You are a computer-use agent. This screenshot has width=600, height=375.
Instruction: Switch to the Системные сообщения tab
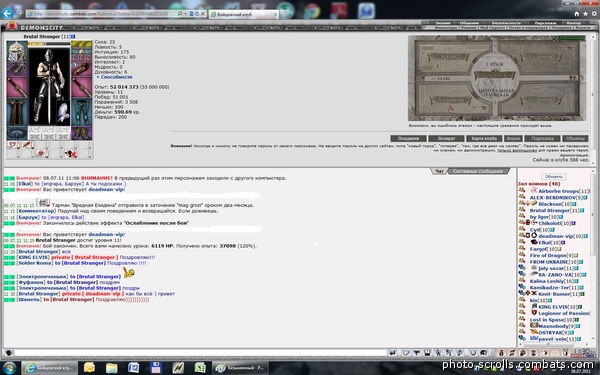pos(478,171)
